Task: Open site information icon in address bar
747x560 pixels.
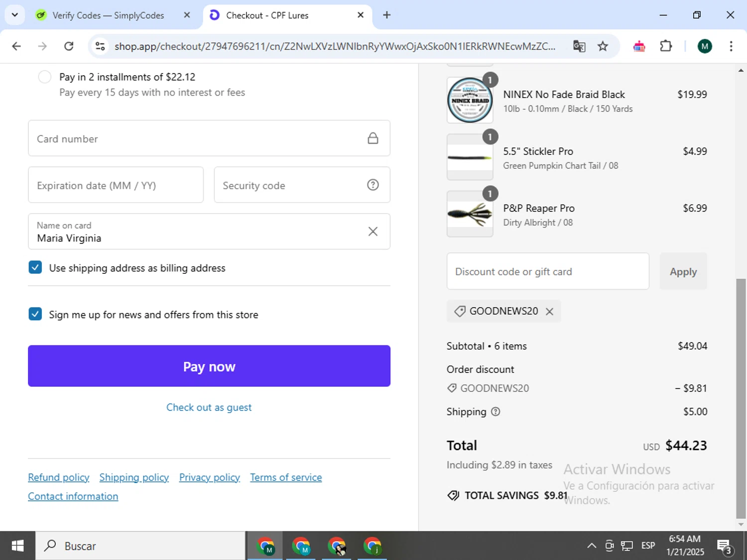Action: click(100, 46)
